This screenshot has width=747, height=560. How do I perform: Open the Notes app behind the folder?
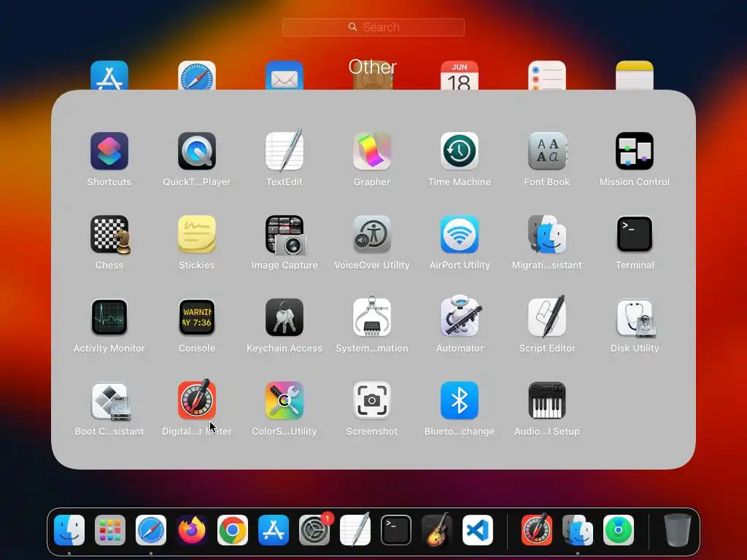(635, 75)
